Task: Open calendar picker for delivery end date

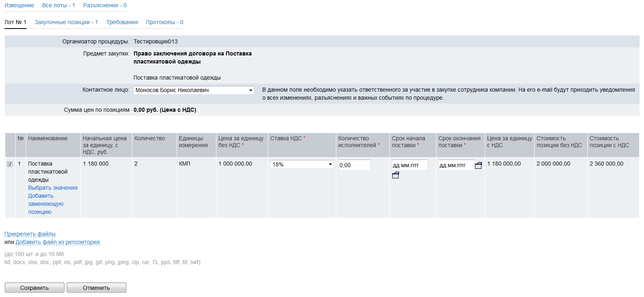Action: click(x=478, y=165)
